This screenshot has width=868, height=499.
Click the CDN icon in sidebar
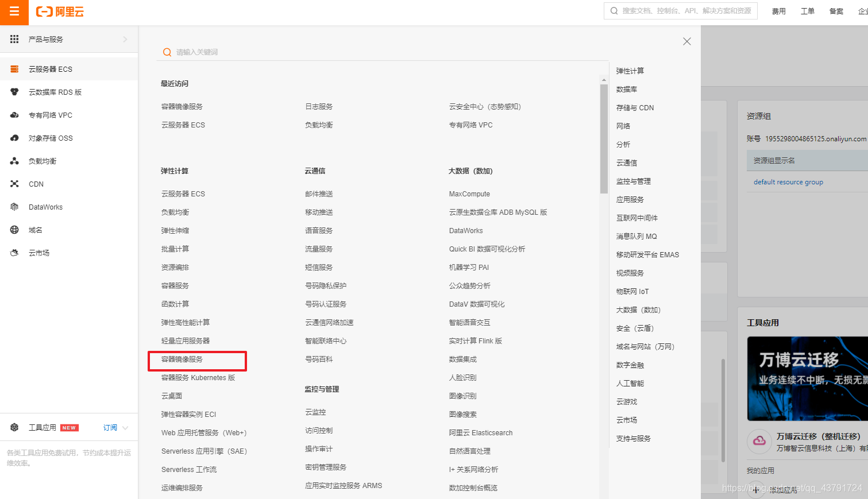[14, 184]
